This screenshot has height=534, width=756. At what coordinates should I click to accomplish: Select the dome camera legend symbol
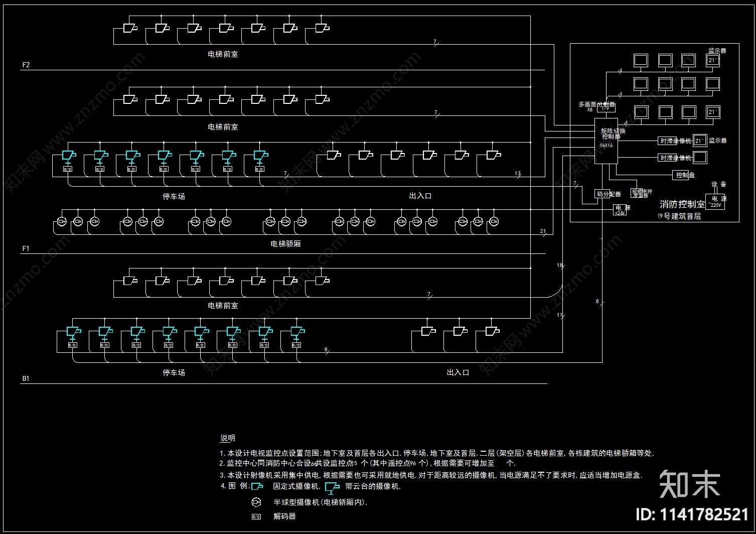[x=256, y=502]
